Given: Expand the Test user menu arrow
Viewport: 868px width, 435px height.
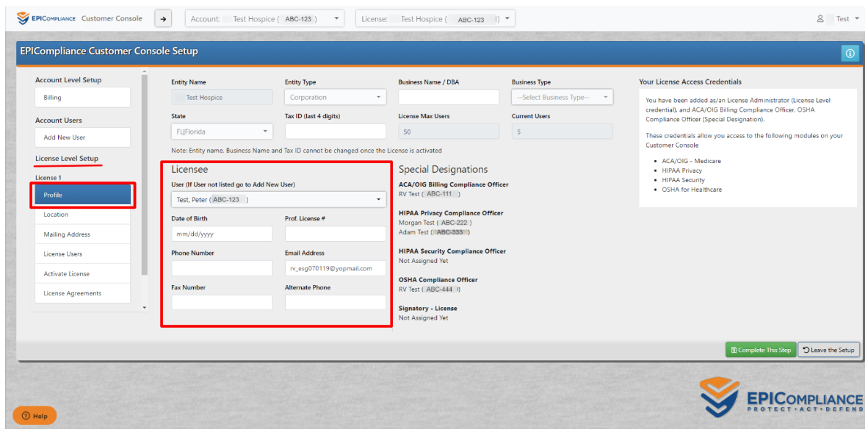Looking at the screenshot, I should [x=856, y=19].
